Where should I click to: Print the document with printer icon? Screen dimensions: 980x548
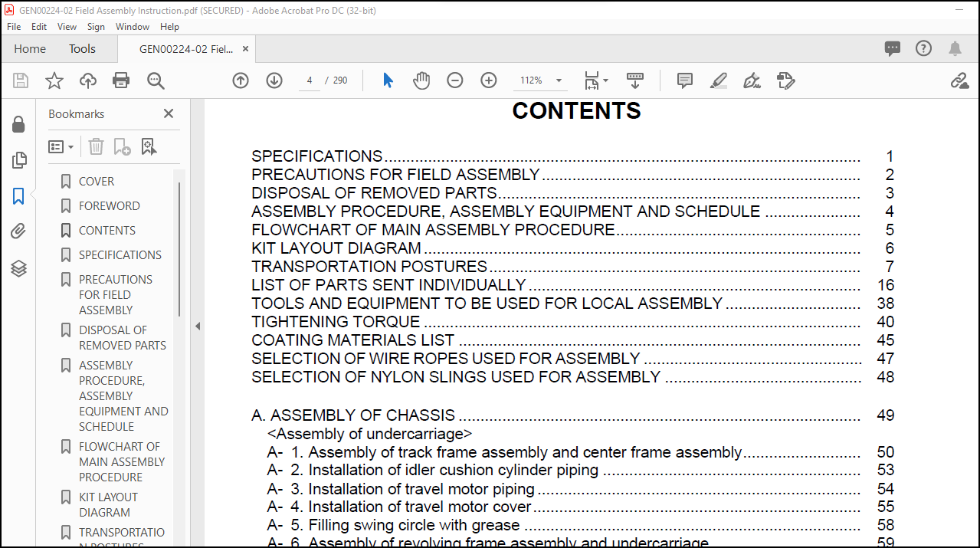(121, 80)
